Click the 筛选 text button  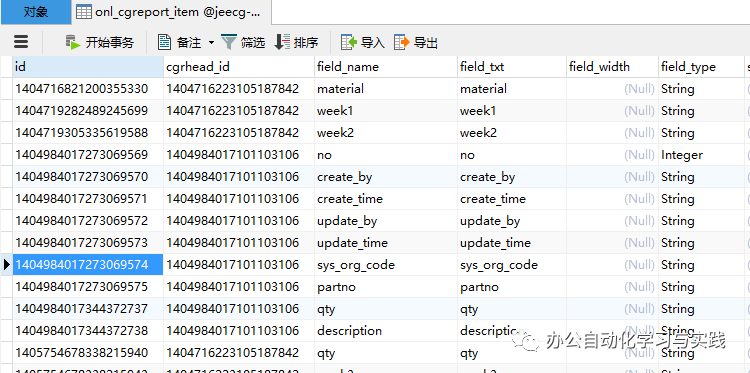click(253, 43)
